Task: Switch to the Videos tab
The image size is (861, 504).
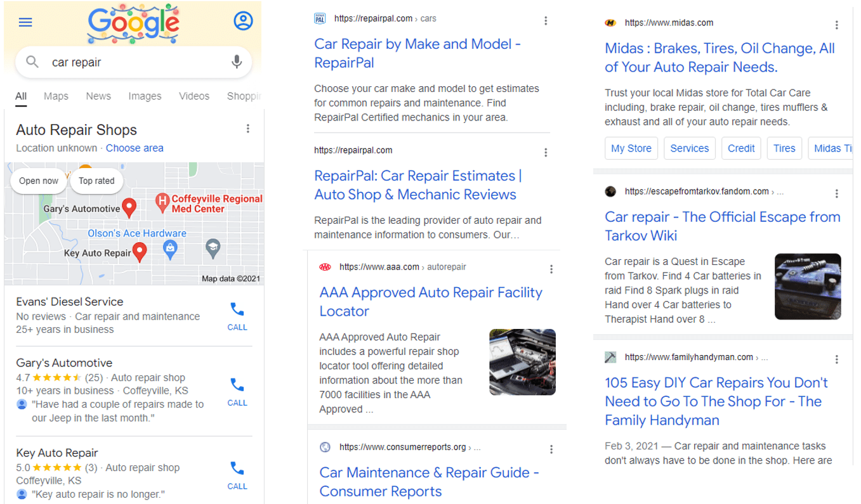Action: [194, 96]
